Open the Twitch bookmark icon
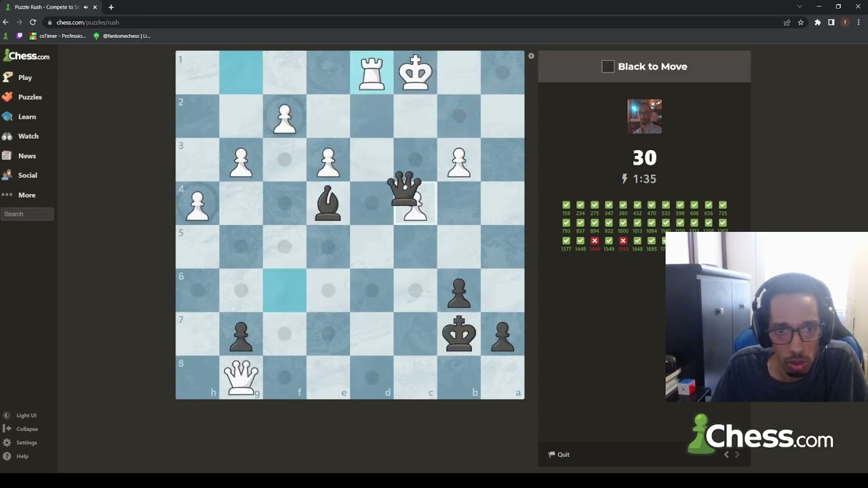 [x=20, y=36]
